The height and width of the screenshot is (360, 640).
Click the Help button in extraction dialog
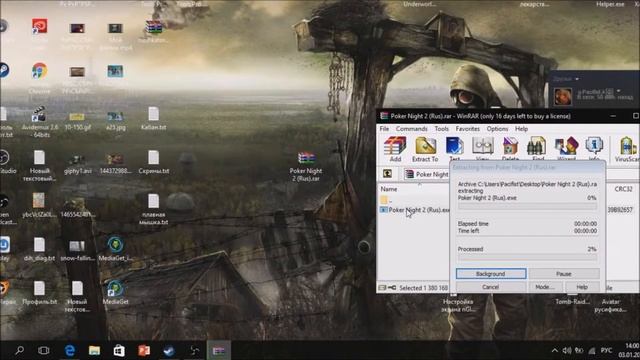tap(582, 287)
